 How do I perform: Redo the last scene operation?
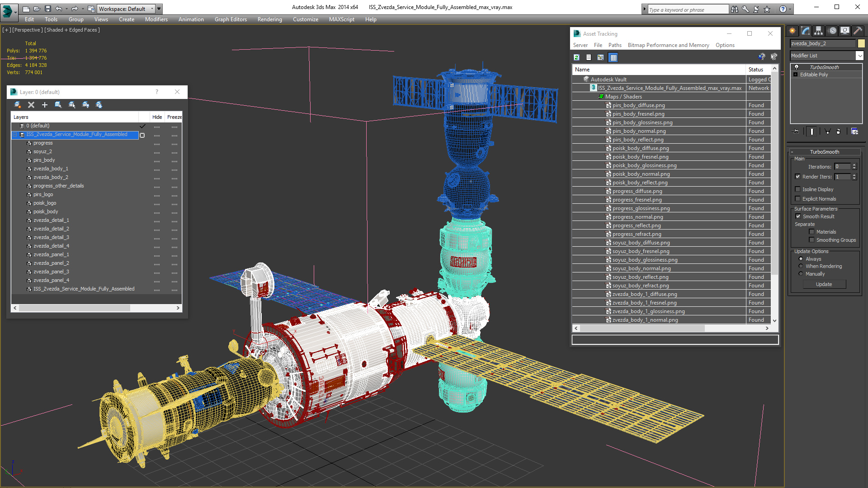[x=75, y=9]
